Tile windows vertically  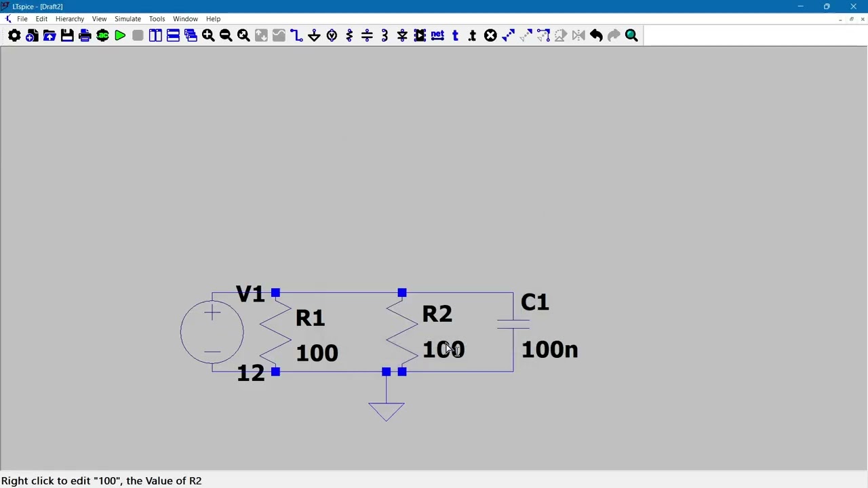point(155,35)
